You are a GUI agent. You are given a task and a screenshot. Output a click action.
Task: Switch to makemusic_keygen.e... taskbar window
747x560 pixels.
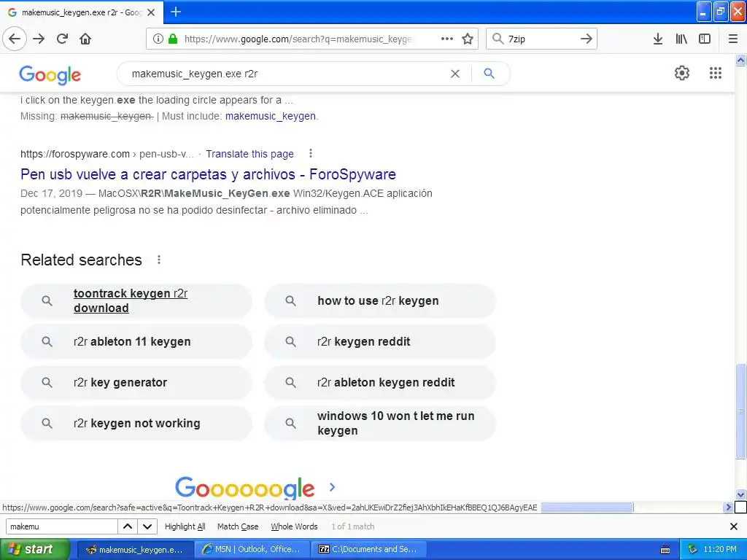[x=134, y=549]
